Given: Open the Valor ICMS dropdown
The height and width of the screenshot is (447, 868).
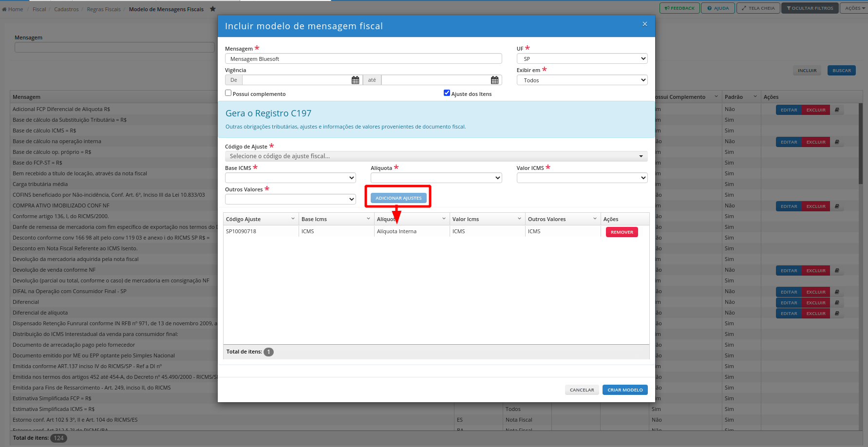Looking at the screenshot, I should pyautogui.click(x=582, y=178).
